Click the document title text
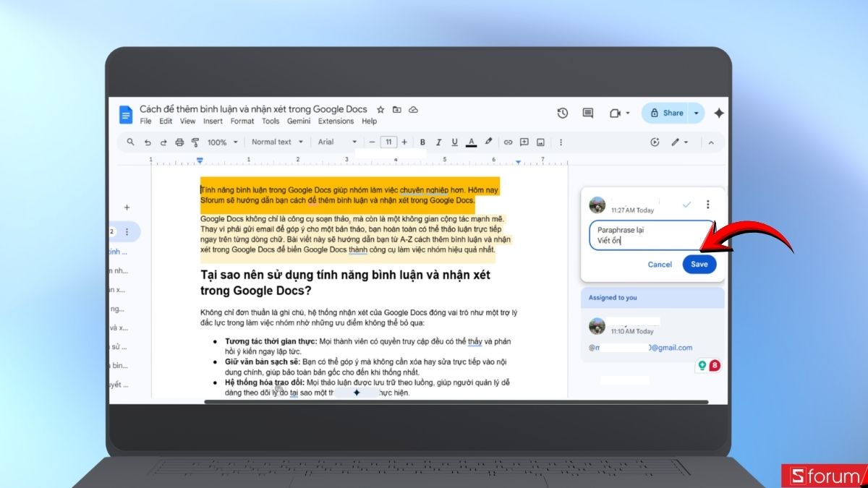The width and height of the screenshot is (868, 488). tap(253, 109)
